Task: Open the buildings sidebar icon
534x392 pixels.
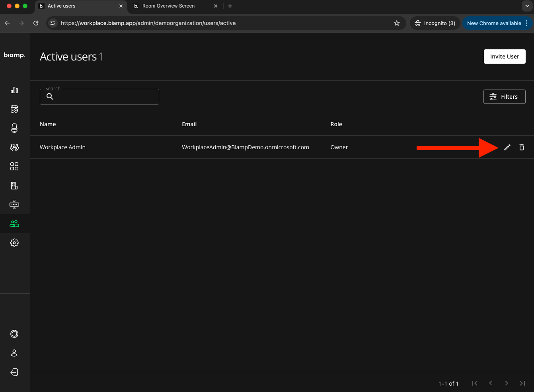Action: [x=14, y=185]
